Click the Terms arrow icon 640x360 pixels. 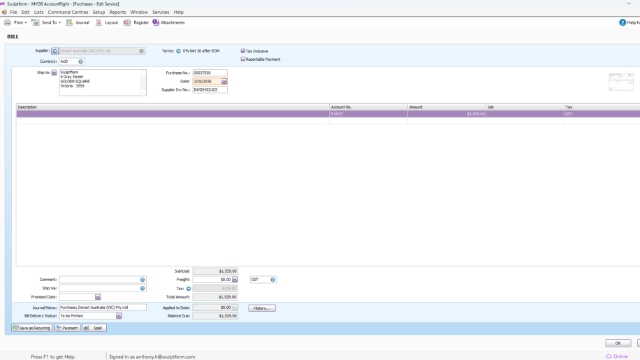click(178, 51)
